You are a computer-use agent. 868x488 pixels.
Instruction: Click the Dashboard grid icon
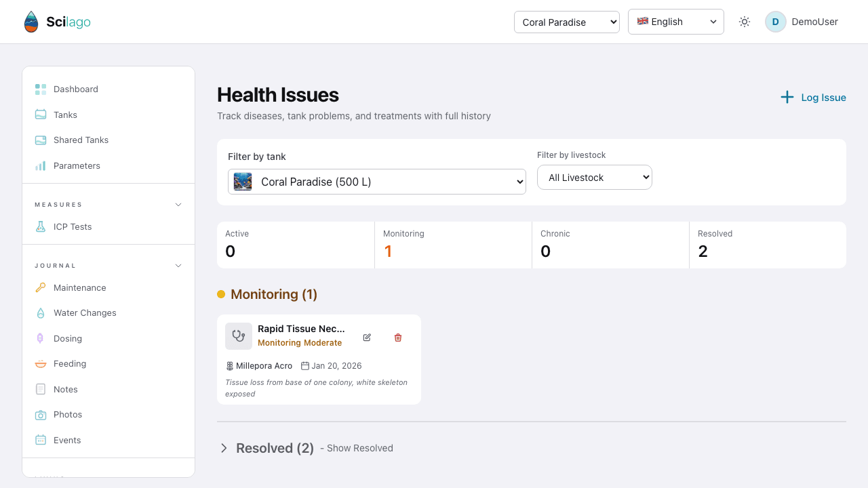click(x=41, y=89)
